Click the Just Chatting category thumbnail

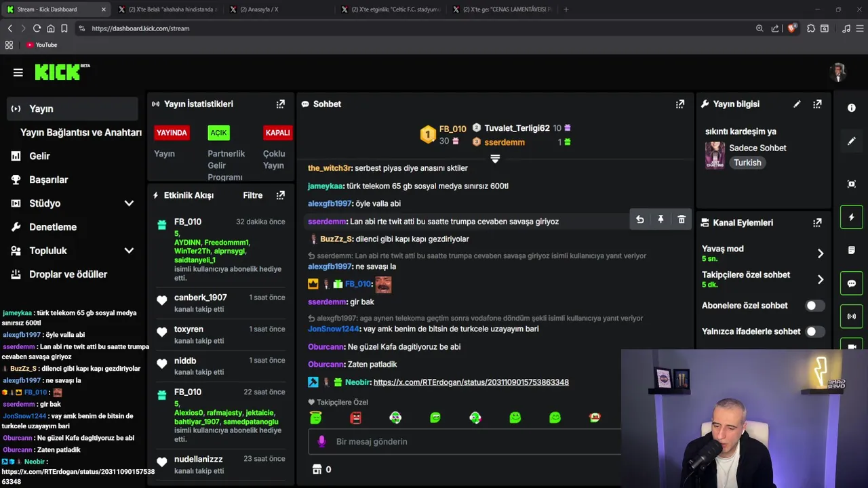click(x=715, y=155)
